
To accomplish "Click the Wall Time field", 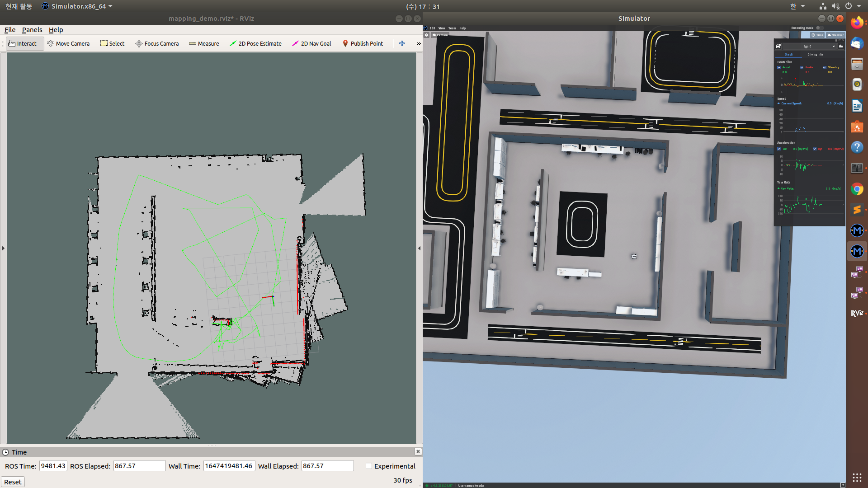I will [229, 466].
